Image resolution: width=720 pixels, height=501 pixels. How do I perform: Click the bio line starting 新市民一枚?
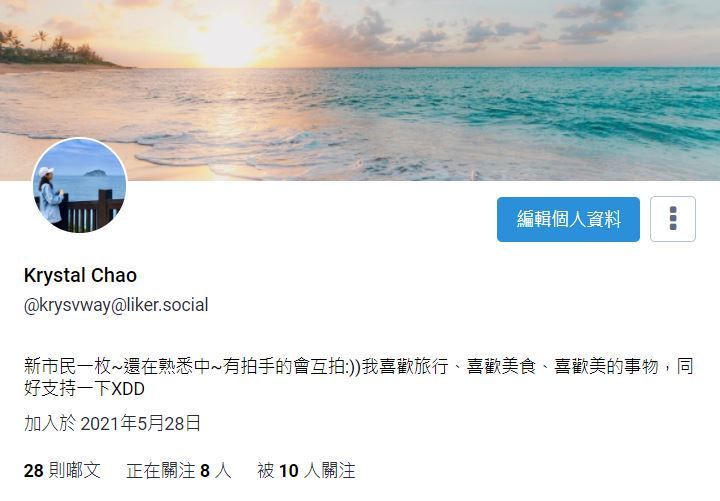[x=359, y=366]
